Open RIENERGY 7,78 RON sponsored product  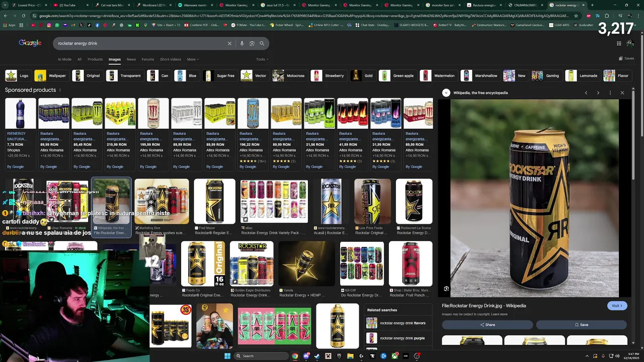click(21, 134)
